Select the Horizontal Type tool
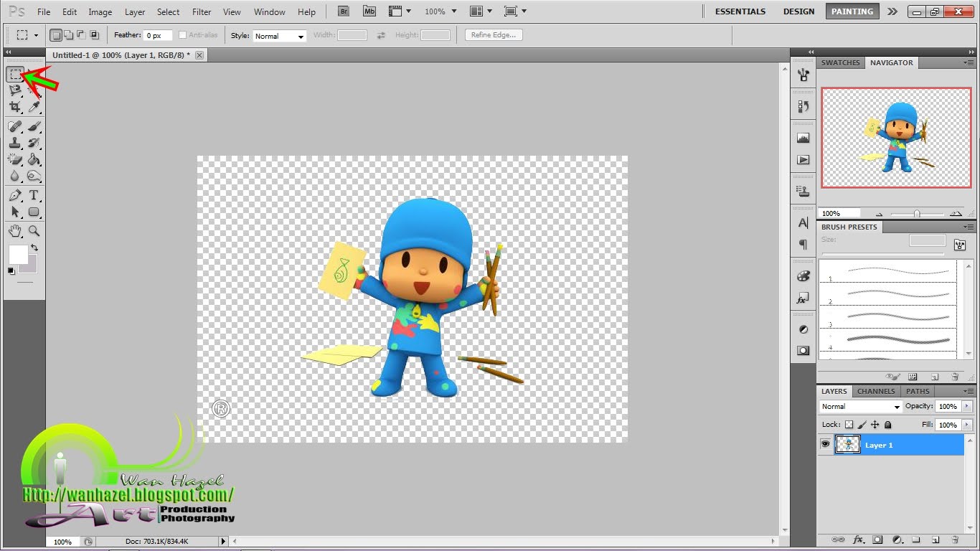 pyautogui.click(x=34, y=196)
